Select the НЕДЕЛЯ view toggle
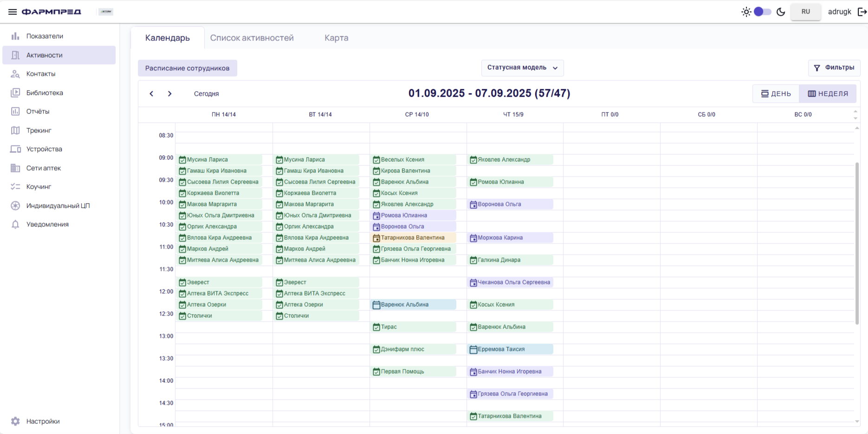 [x=828, y=94]
